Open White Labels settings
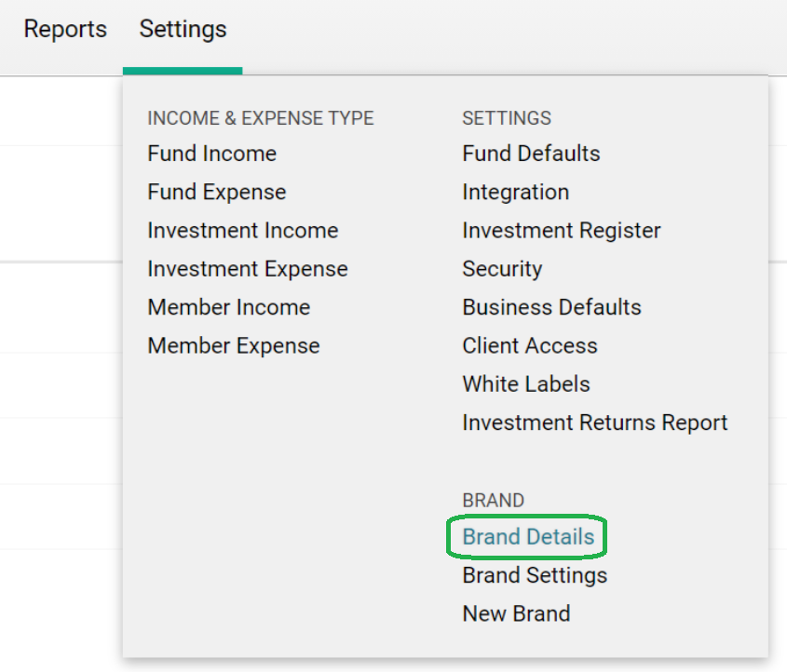787x672 pixels. (525, 383)
